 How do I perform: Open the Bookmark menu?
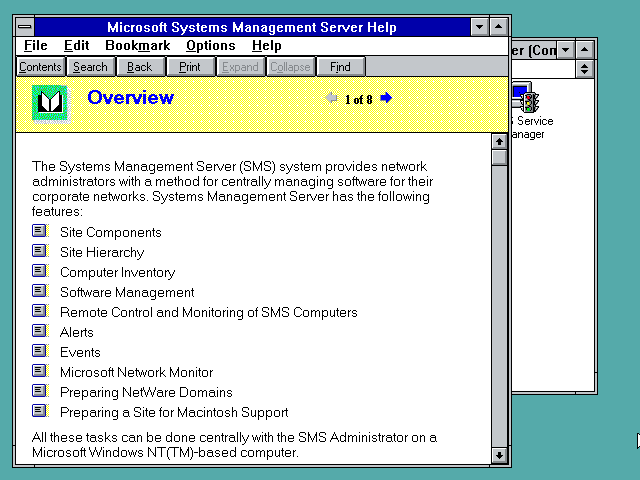click(138, 46)
